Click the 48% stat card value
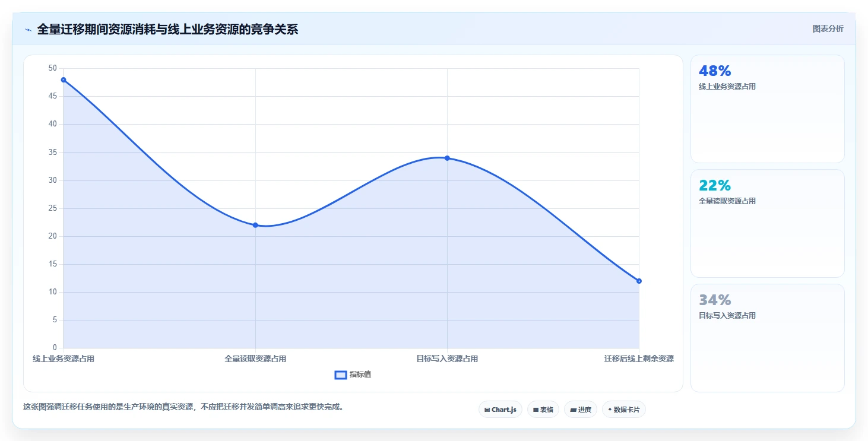The image size is (868, 441). pos(715,71)
